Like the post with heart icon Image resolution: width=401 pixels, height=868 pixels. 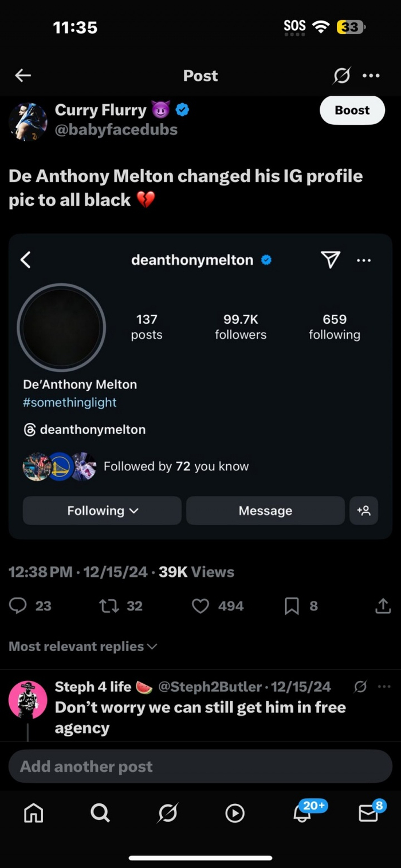pos(200,606)
